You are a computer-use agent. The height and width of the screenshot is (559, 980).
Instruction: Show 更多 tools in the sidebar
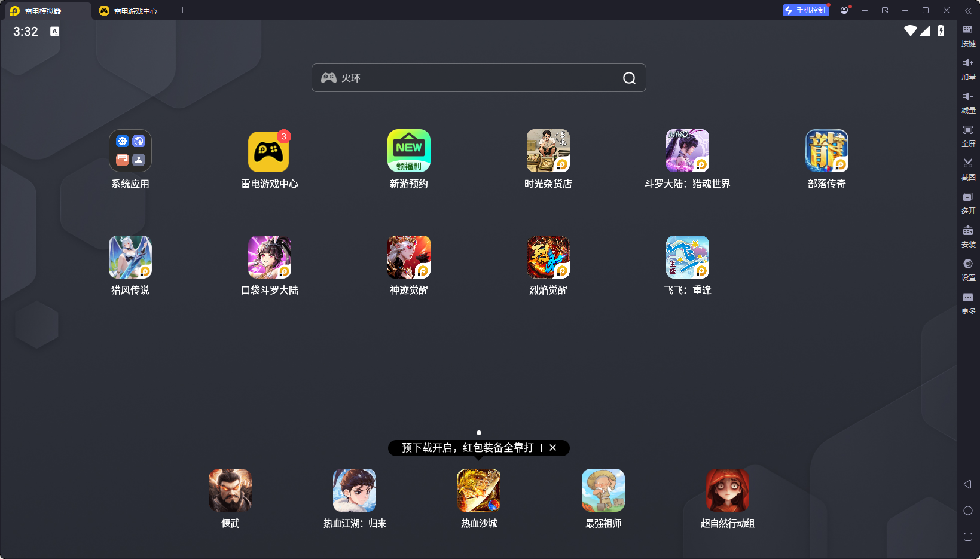tap(968, 303)
